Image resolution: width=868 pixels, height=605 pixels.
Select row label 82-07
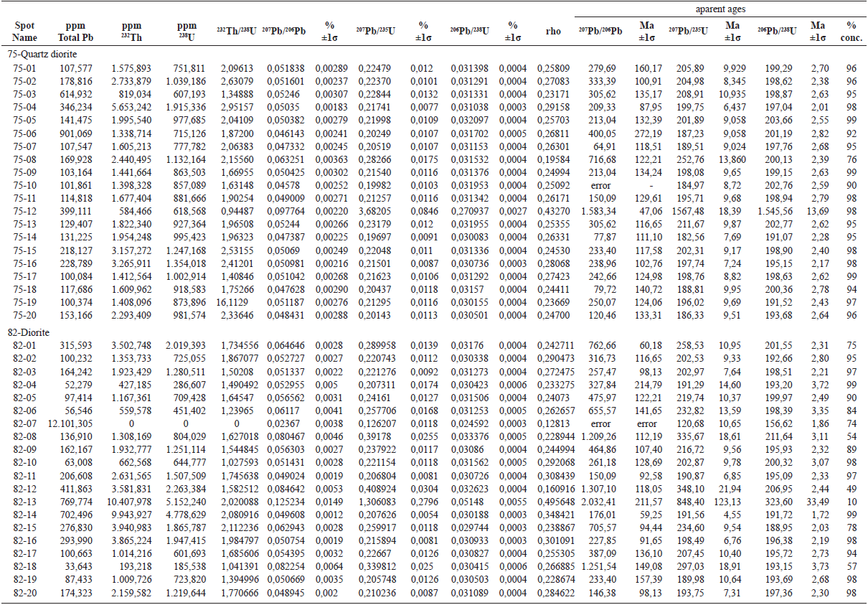[x=22, y=423]
